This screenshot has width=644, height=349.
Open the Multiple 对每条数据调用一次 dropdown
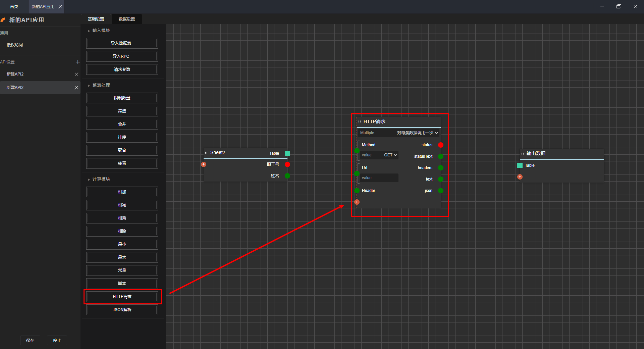pyautogui.click(x=417, y=133)
